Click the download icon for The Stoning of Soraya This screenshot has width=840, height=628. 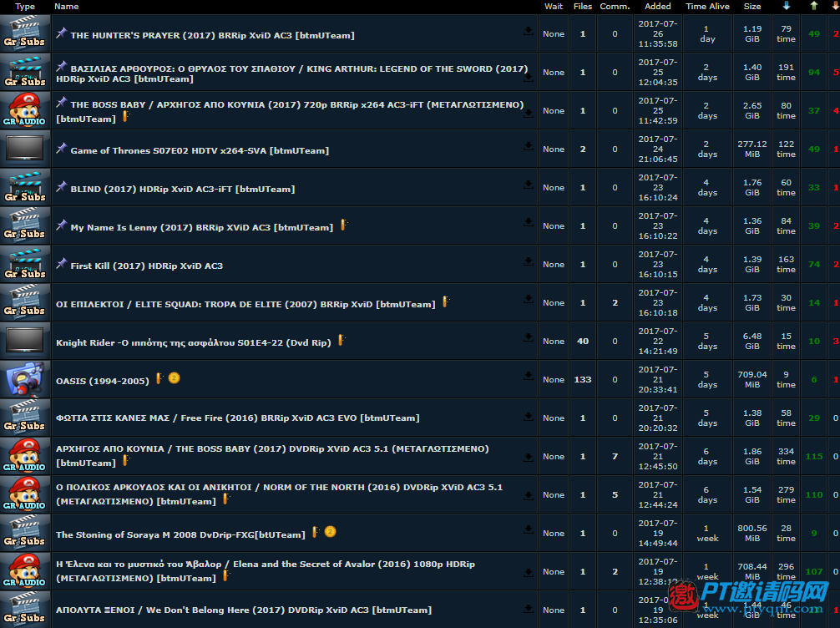529,529
